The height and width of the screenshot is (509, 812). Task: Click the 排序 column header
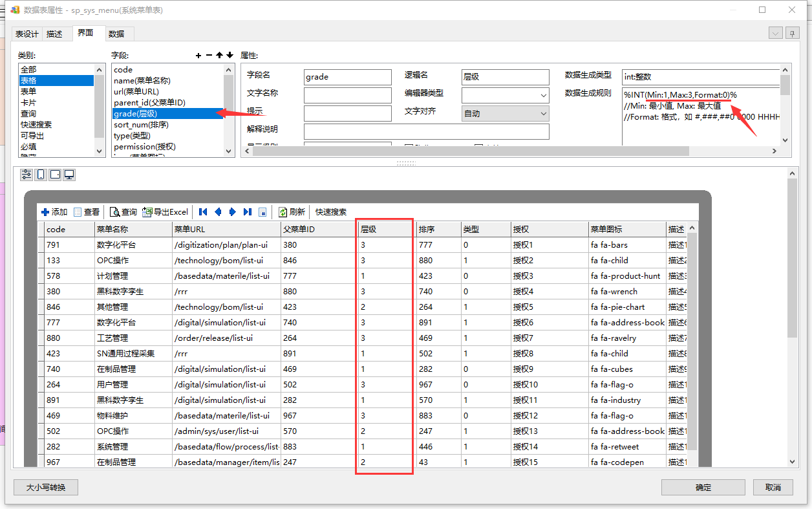point(438,229)
